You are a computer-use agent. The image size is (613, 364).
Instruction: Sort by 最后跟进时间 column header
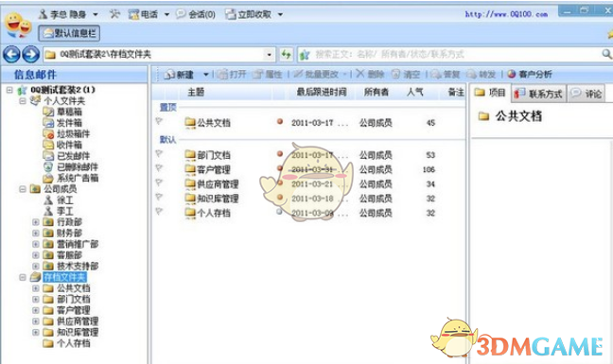point(322,92)
